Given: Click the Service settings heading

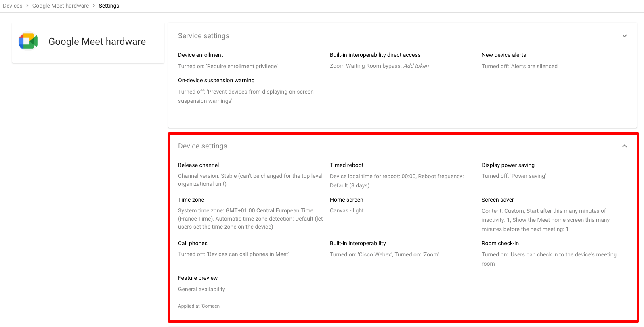Looking at the screenshot, I should [x=203, y=36].
